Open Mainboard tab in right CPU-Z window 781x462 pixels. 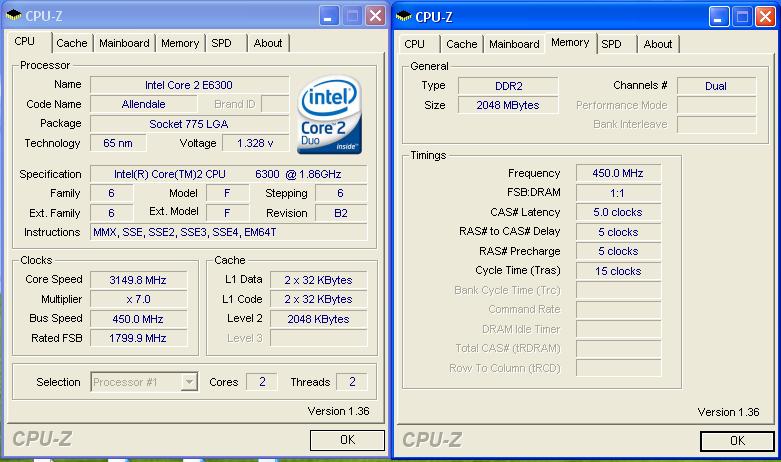tap(514, 44)
